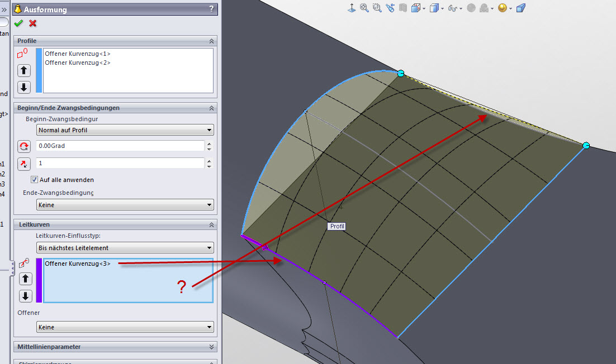Viewport: 616px width, 364px height.
Task: Click the 0.00Grad angle input field
Action: (120, 146)
